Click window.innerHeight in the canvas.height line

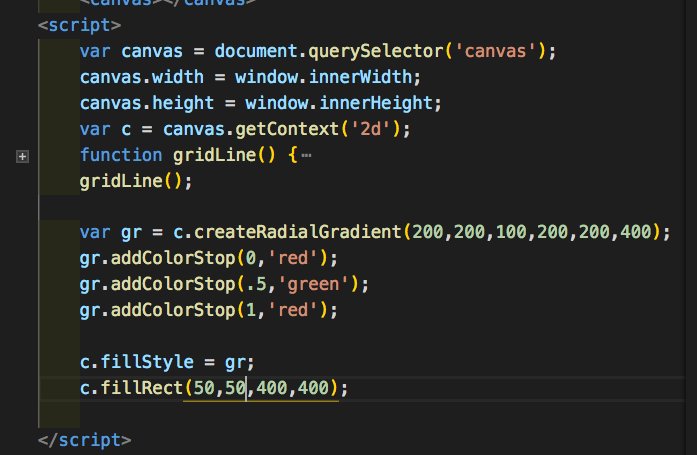coord(339,103)
